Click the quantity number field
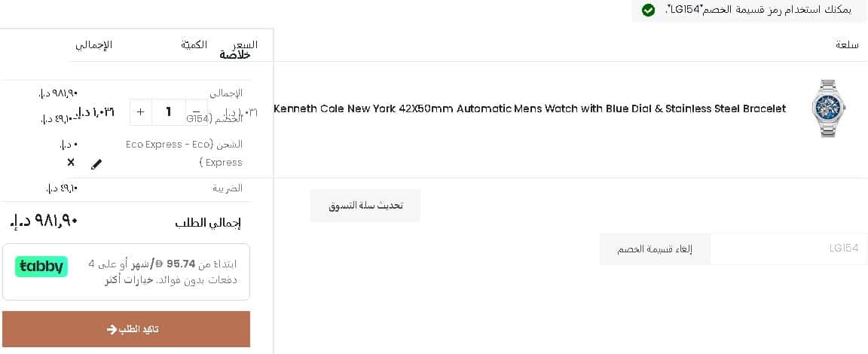 tap(169, 112)
